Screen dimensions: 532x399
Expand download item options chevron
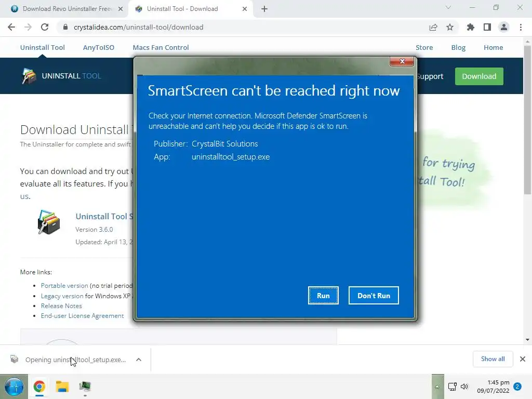coord(138,360)
